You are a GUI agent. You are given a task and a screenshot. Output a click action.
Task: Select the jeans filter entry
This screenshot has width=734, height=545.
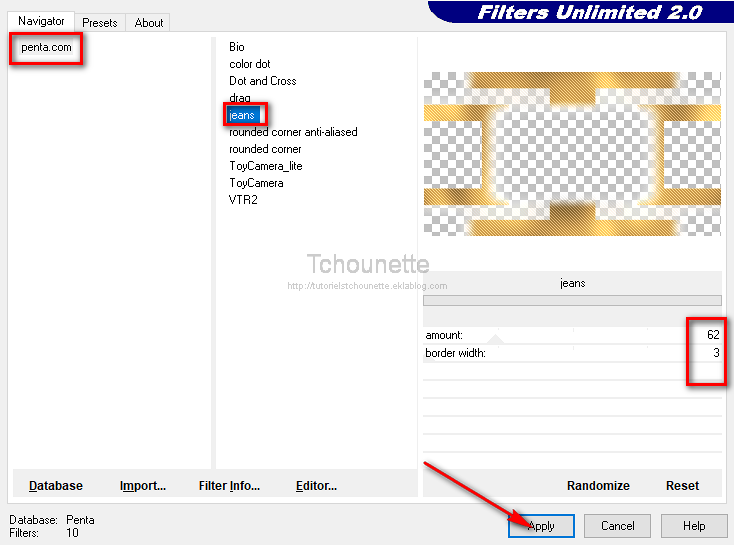pos(242,115)
